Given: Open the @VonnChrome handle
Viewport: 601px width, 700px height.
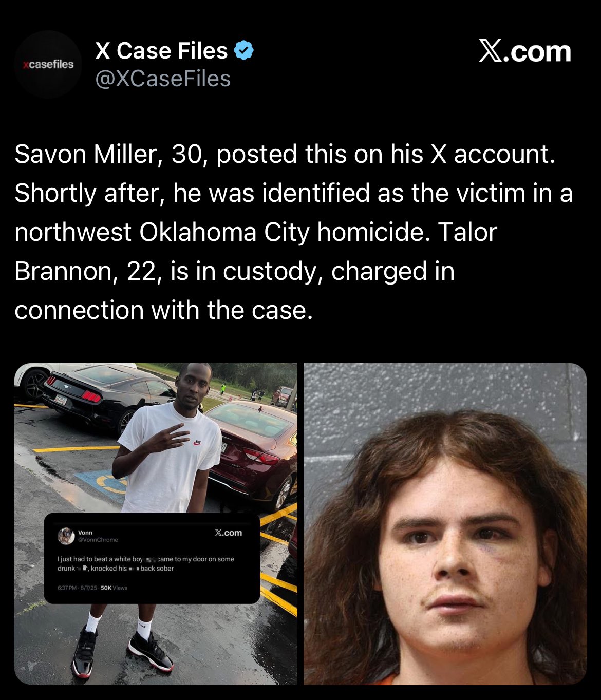Looking at the screenshot, I should 98,540.
